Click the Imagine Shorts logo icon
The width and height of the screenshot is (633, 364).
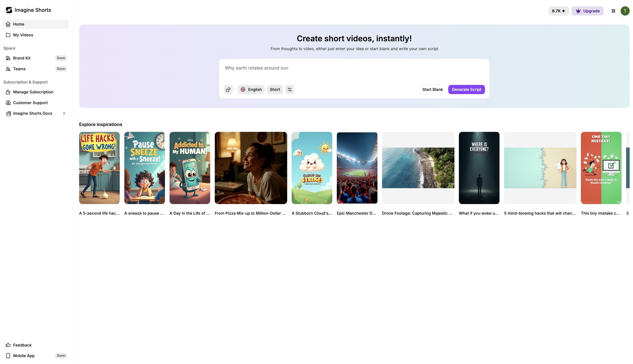[x=9, y=10]
